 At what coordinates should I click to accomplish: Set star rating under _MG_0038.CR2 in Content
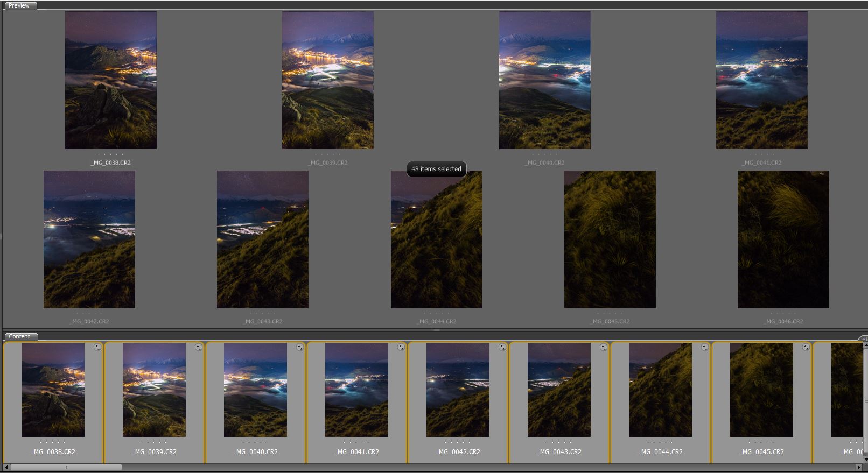coord(53,442)
